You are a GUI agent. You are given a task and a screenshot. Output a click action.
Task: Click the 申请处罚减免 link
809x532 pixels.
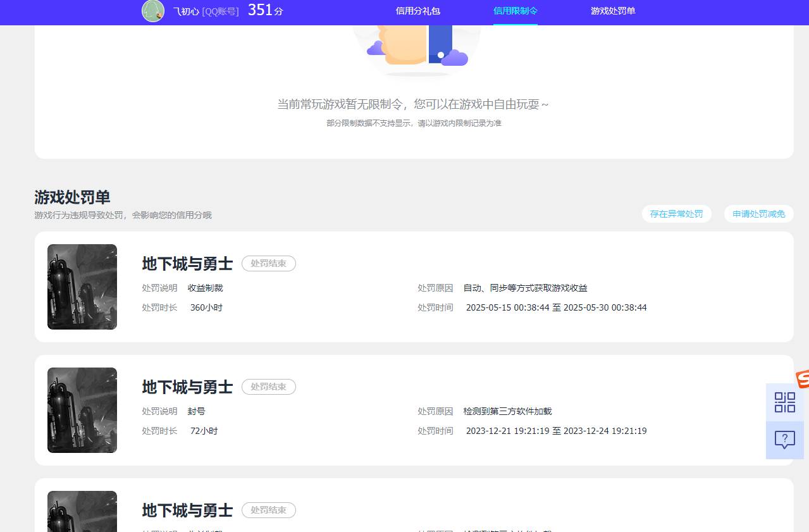point(758,214)
